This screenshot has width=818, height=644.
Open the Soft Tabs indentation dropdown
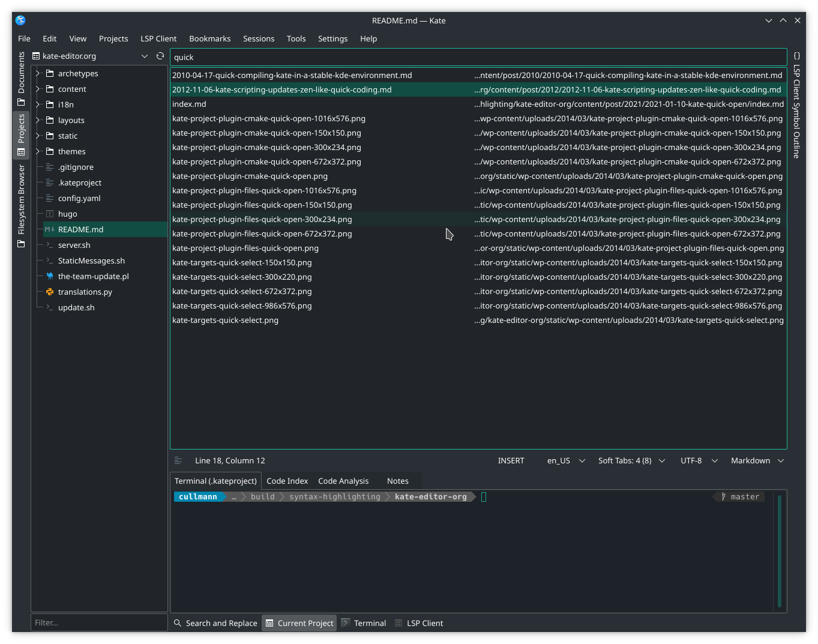[631, 460]
